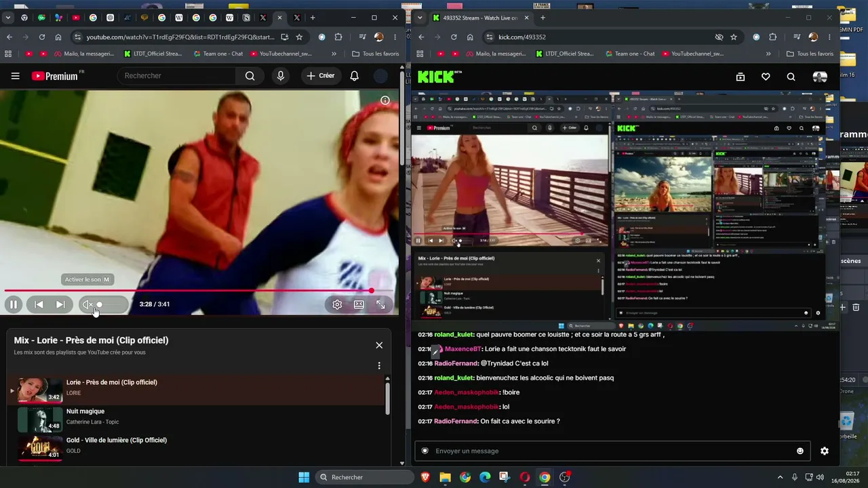The height and width of the screenshot is (488, 868).
Task: Click the YouTube search field 'Rechercher'
Action: point(177,76)
